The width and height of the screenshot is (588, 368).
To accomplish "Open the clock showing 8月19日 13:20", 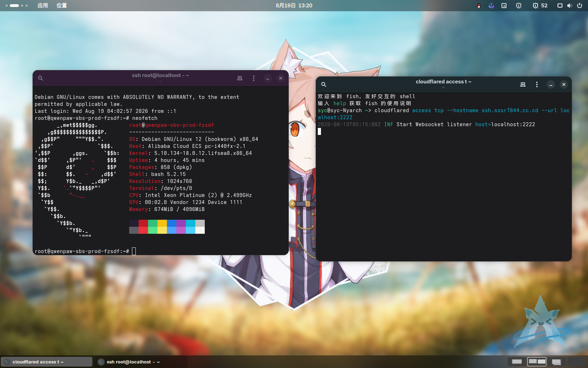I will point(294,6).
